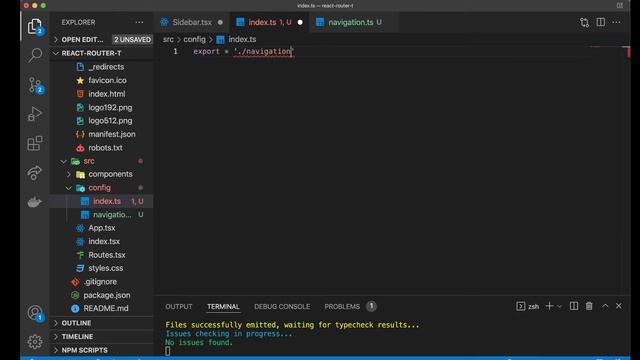The image size is (640, 360).
Task: Open the Live Share view icon
Action: [x=35, y=173]
